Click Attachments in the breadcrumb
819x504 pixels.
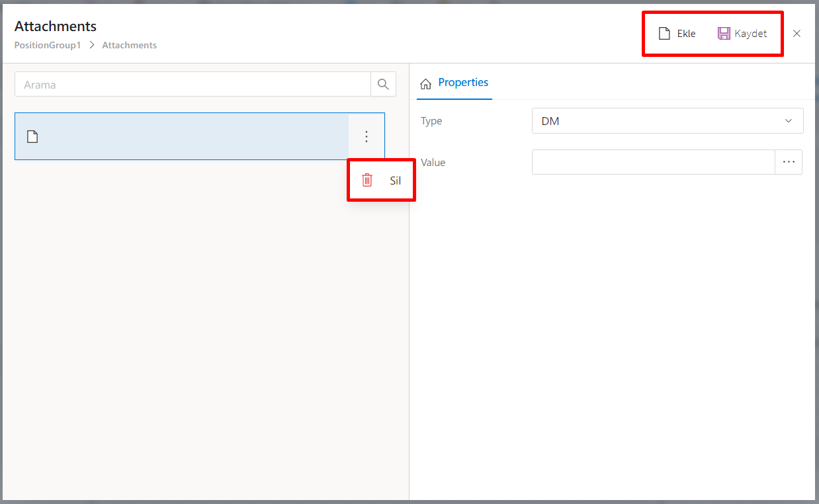pyautogui.click(x=129, y=46)
